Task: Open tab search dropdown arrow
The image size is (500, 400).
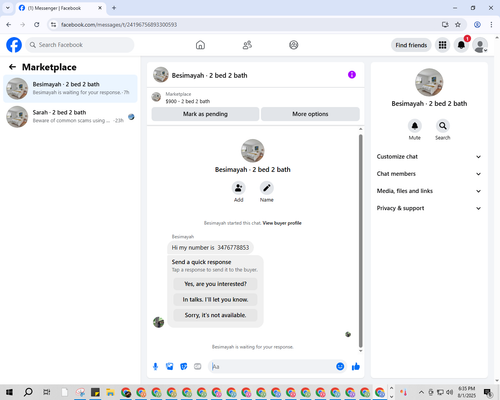Action: pos(8,8)
